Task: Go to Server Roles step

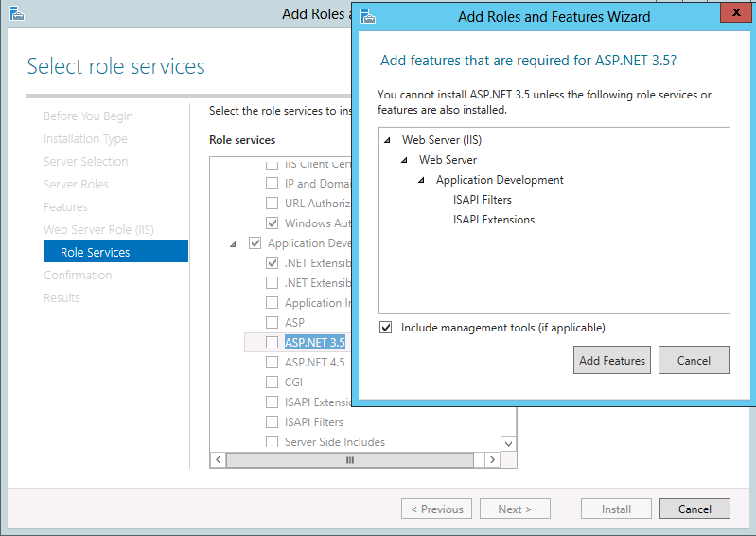Action: point(76,185)
